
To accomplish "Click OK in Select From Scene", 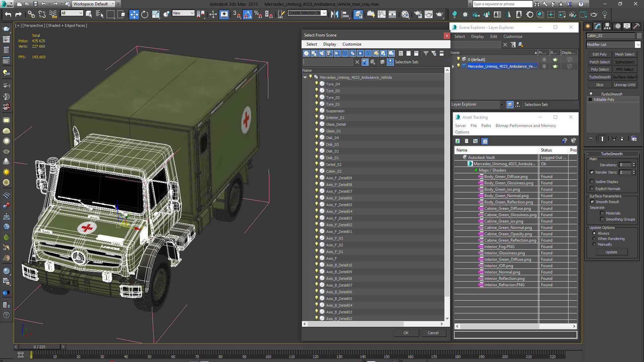I will pos(406,333).
